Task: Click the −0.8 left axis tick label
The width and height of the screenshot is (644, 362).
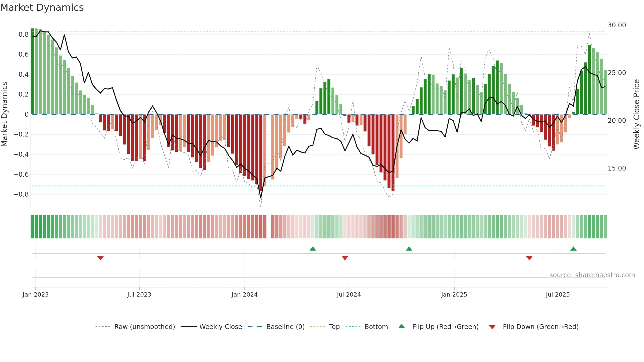Action: point(21,194)
